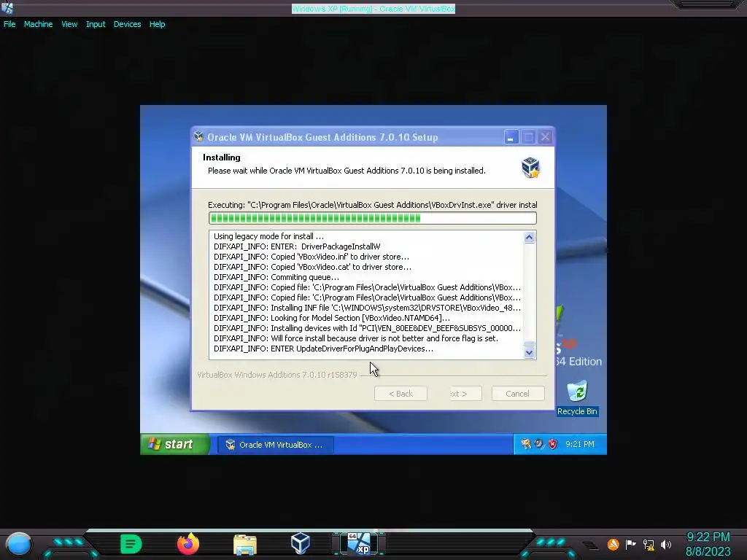
Task: Click the log scrollbar up arrow
Action: click(x=530, y=238)
